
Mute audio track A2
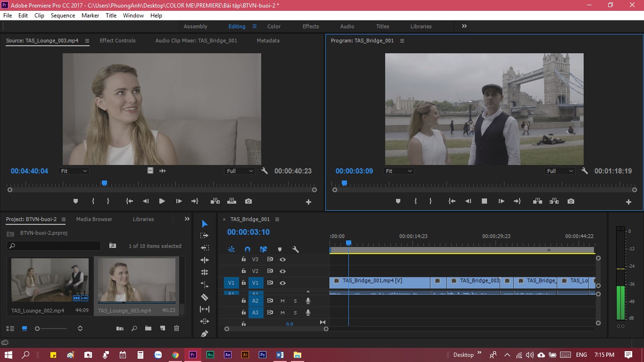pos(282,301)
